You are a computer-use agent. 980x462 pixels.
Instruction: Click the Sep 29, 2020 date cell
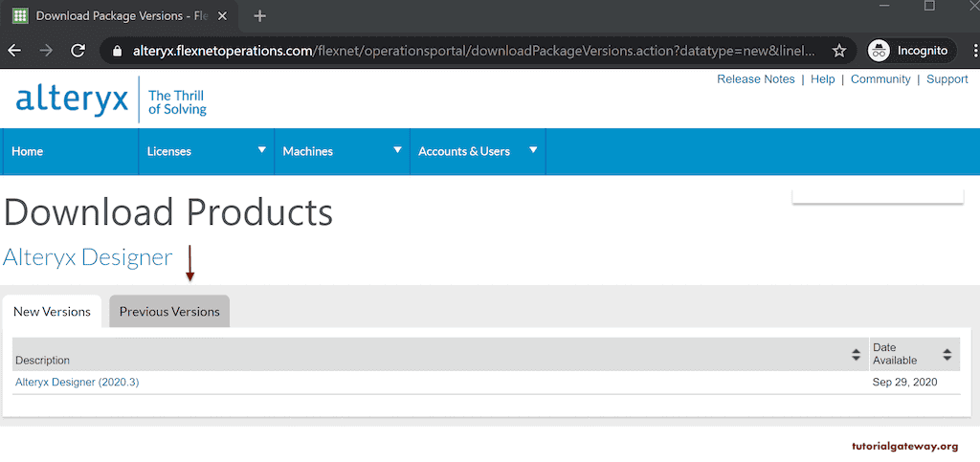(905, 382)
